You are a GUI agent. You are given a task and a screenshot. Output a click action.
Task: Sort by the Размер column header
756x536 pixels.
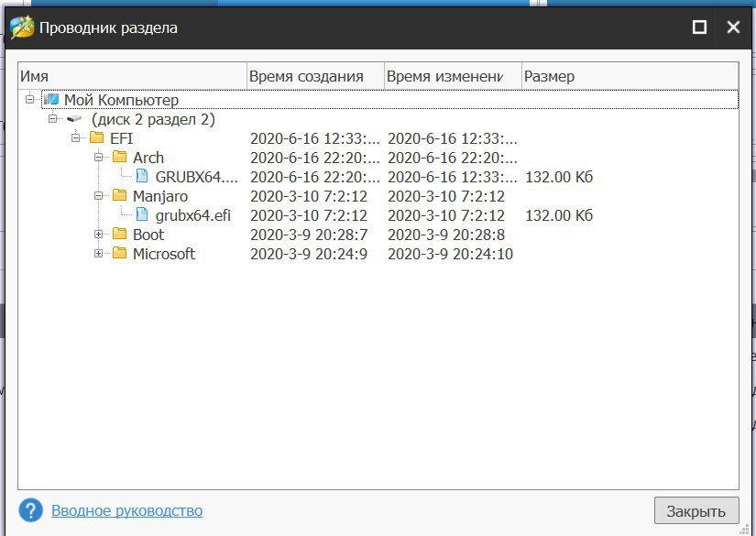pos(630,76)
